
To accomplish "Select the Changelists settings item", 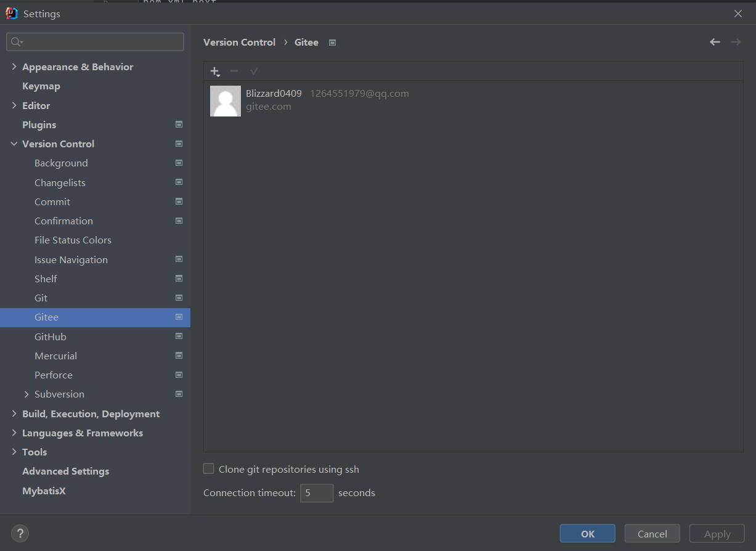I will tap(60, 182).
